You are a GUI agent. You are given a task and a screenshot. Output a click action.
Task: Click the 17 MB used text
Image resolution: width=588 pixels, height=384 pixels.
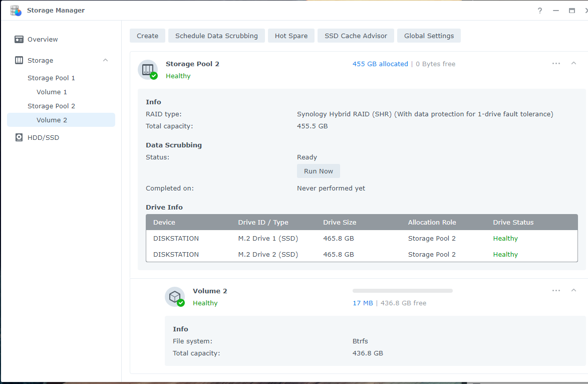pos(363,303)
